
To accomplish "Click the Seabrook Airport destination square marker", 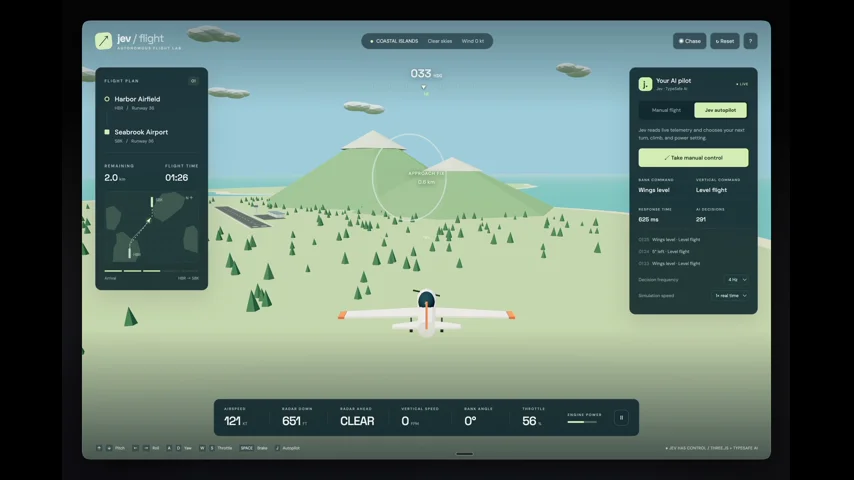I will click(x=107, y=132).
